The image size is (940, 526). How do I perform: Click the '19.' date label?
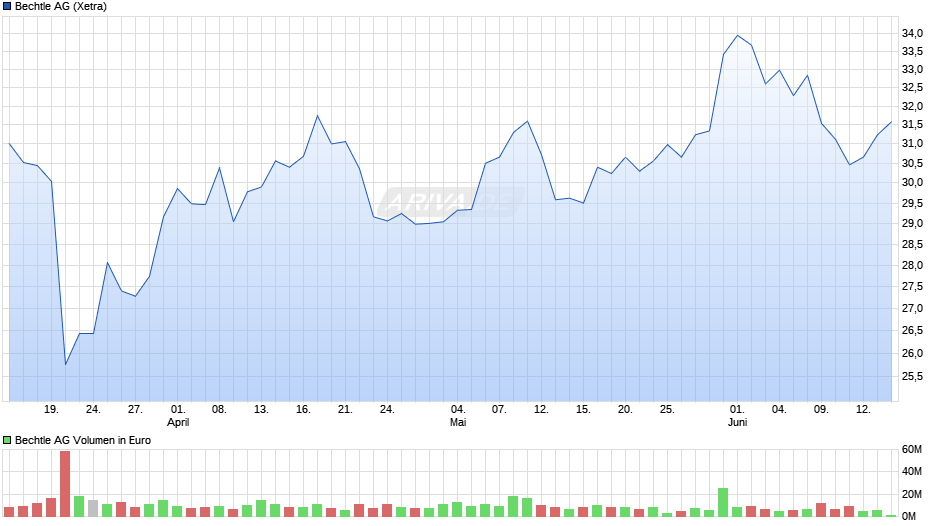pyautogui.click(x=51, y=410)
